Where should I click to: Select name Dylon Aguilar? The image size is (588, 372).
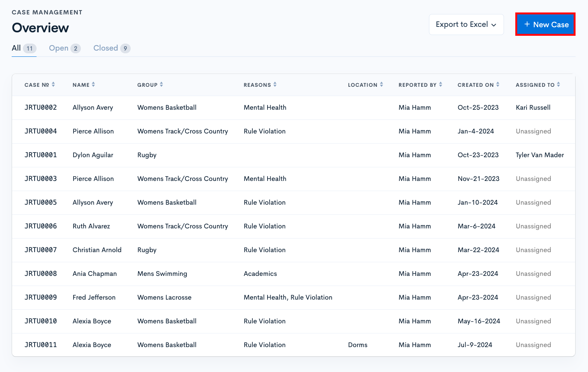[x=93, y=155]
